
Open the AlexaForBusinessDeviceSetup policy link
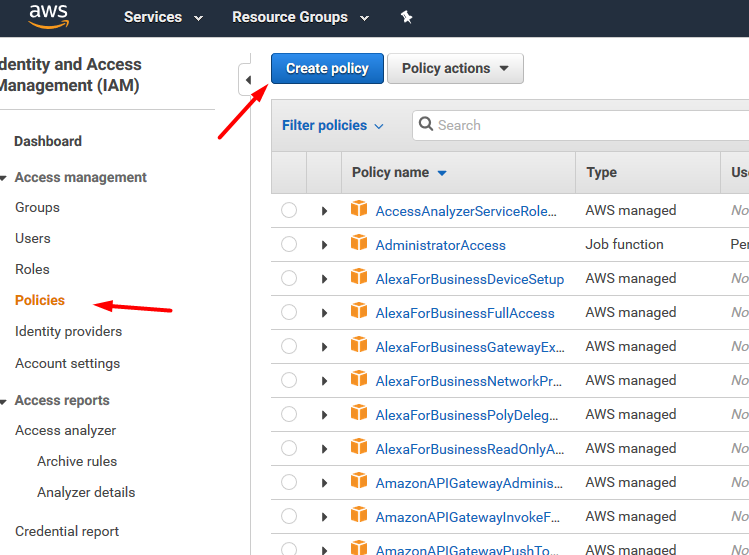coord(470,279)
